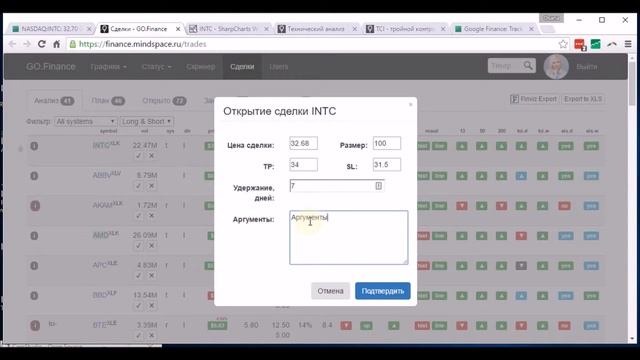Screen dimensions: 640x360
Task: Log out via the Выйти link
Action: (x=587, y=67)
